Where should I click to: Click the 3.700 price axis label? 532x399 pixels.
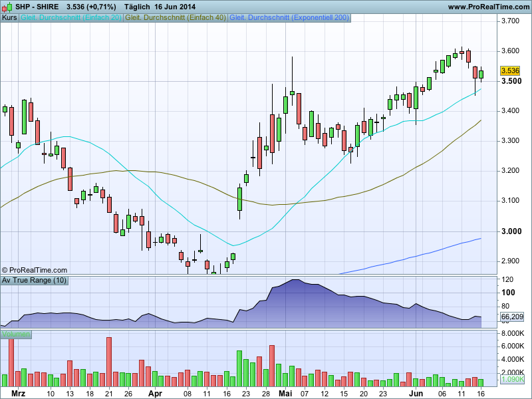[x=510, y=21]
